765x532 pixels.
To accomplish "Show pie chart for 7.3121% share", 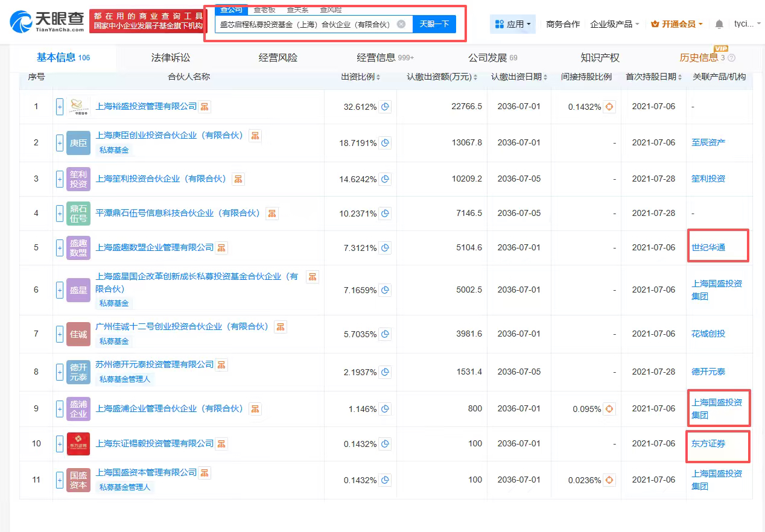I will point(385,248).
